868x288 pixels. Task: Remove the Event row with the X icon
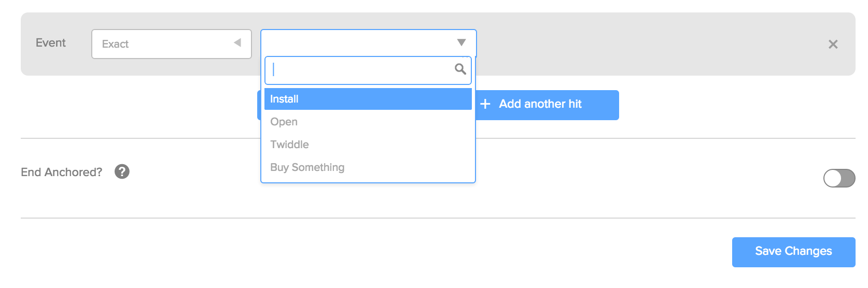click(x=833, y=45)
